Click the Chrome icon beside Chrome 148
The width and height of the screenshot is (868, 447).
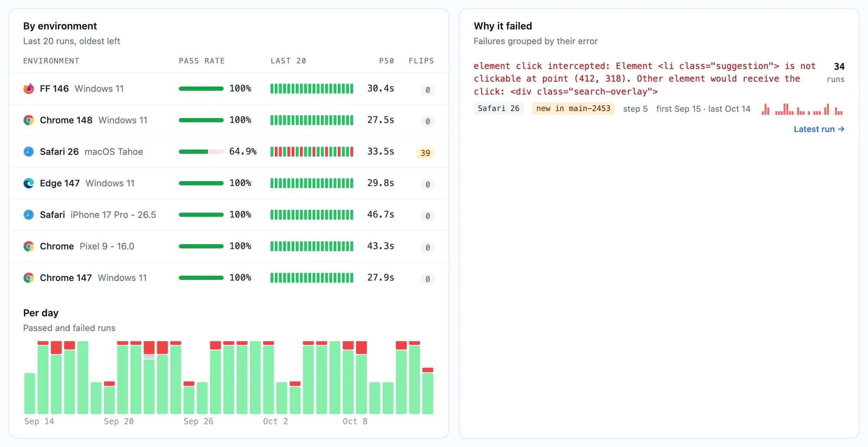pos(29,120)
